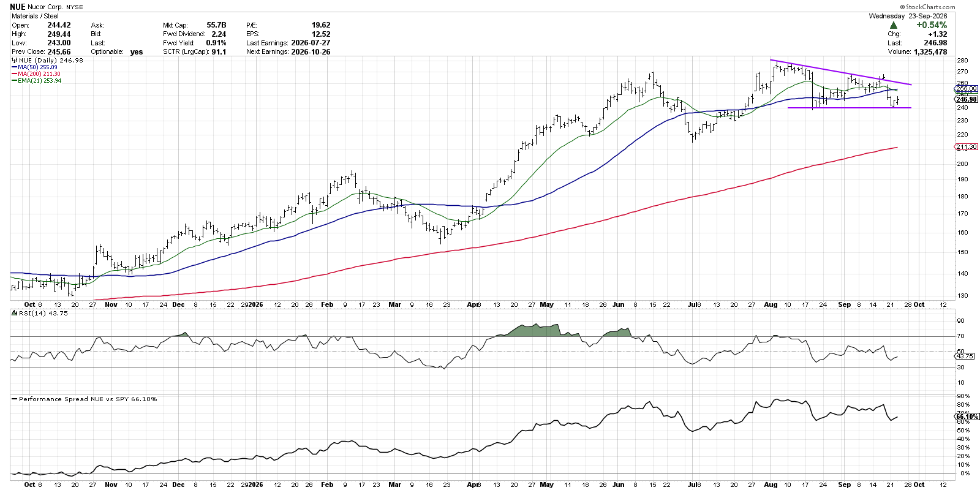Click the 280 price level on right axis
980x490 pixels.
[x=962, y=61]
